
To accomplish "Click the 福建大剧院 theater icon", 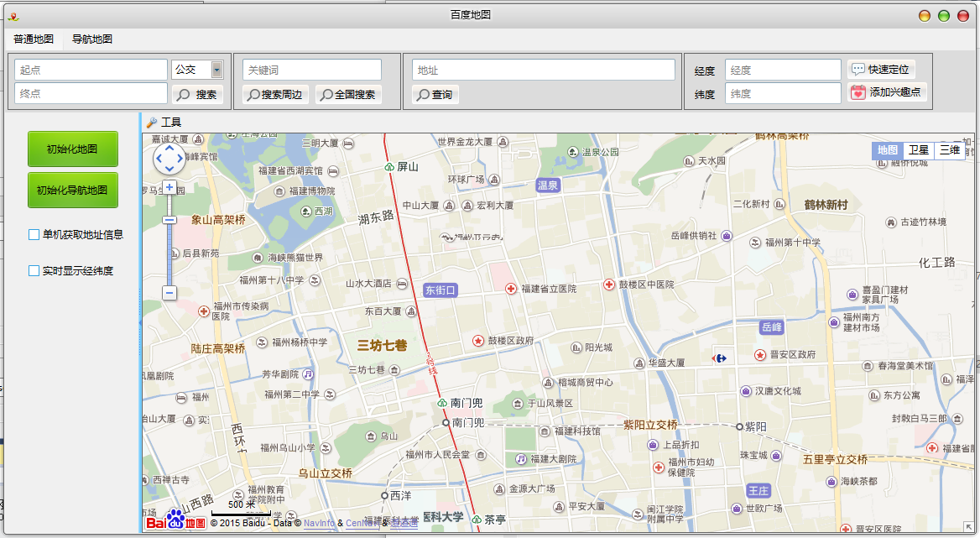I will coord(520,458).
